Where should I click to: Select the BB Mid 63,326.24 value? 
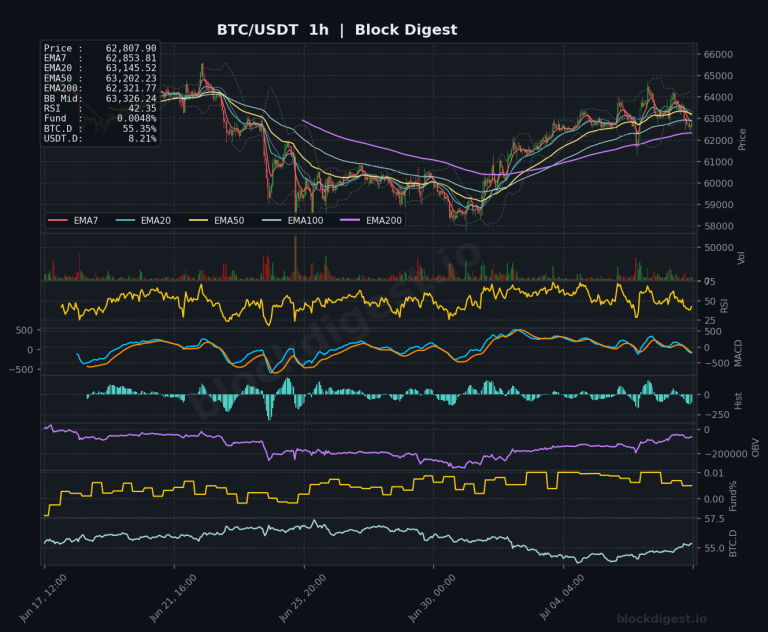click(x=100, y=98)
